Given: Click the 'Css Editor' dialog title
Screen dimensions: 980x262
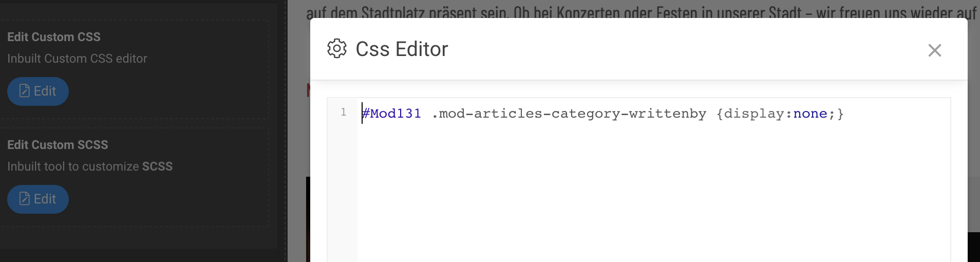Looking at the screenshot, I should [402, 49].
